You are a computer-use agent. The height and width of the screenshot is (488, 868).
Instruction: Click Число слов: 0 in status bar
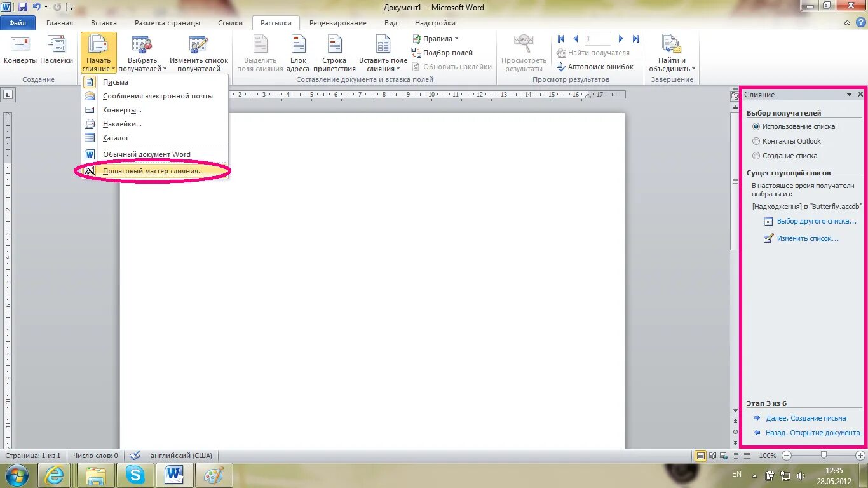(x=95, y=456)
